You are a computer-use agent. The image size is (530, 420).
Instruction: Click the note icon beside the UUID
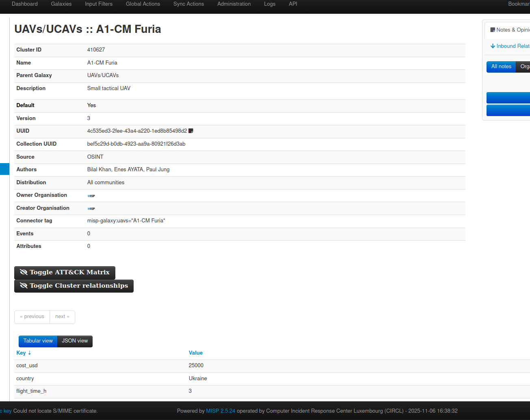coord(191,131)
